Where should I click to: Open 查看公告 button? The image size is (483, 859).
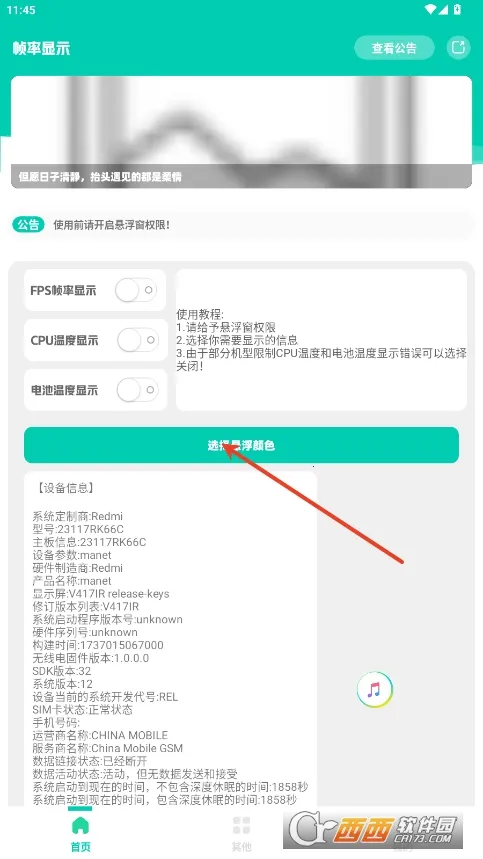[394, 48]
